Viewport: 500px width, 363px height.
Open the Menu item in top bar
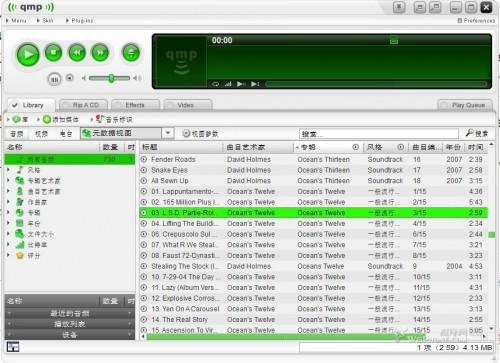16,21
